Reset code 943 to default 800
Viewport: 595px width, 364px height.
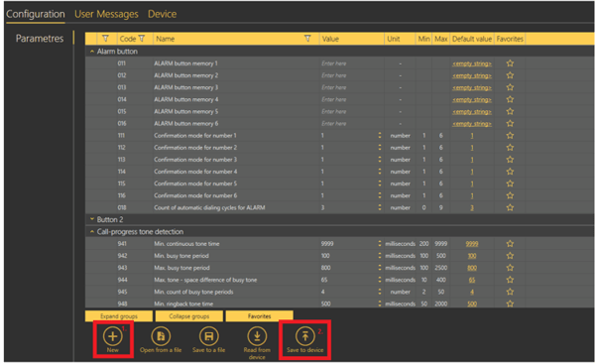click(x=472, y=268)
